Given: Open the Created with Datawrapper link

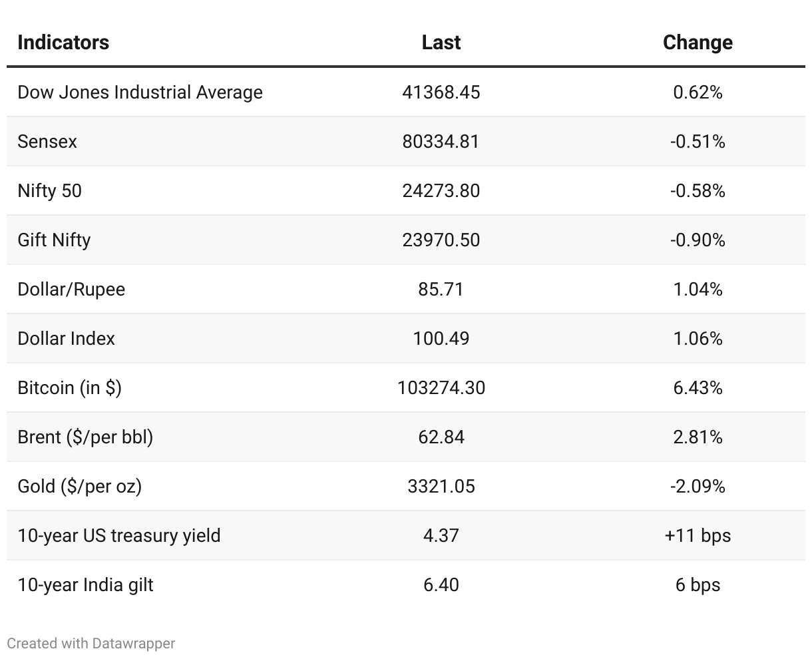Looking at the screenshot, I should tap(91, 643).
